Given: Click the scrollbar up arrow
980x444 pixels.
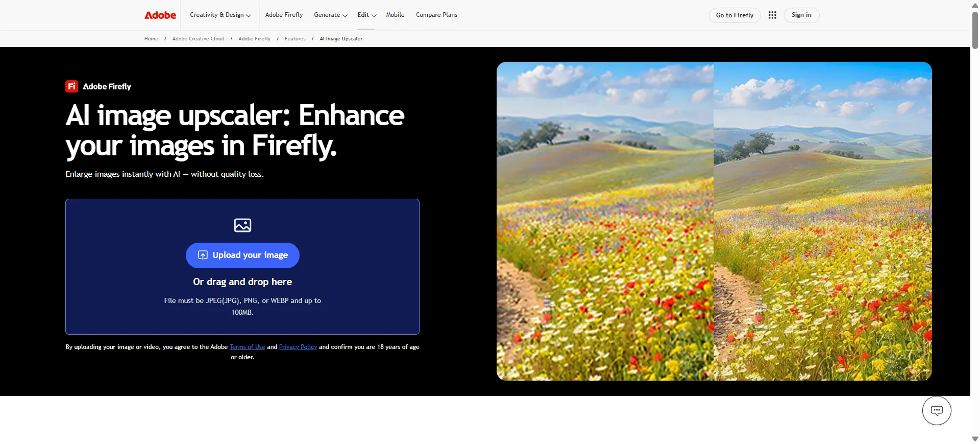Looking at the screenshot, I should 975,5.
